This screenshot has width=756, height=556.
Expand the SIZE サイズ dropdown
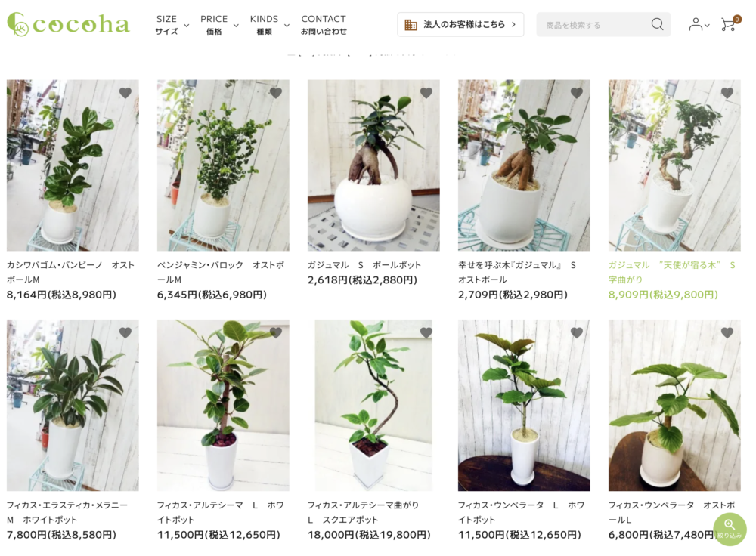coord(172,25)
